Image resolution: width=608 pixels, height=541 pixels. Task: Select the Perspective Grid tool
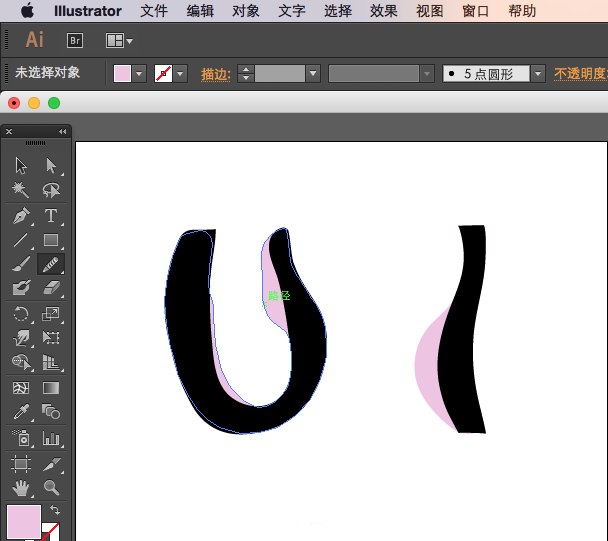pyautogui.click(x=51, y=362)
